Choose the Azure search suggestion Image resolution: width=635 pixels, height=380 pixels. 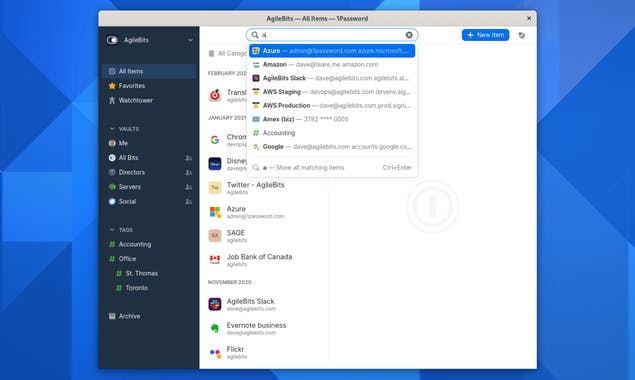click(332, 51)
